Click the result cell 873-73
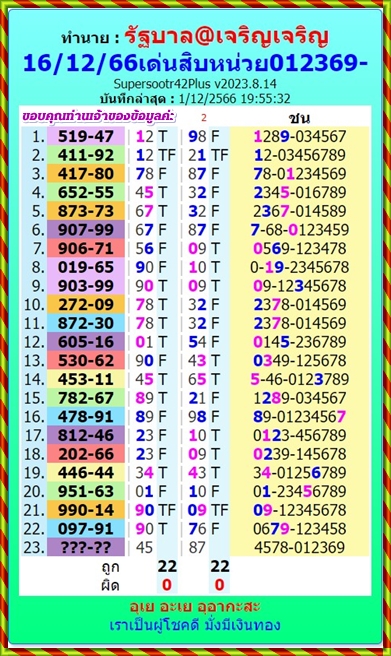The width and height of the screenshot is (391, 656). click(x=86, y=211)
